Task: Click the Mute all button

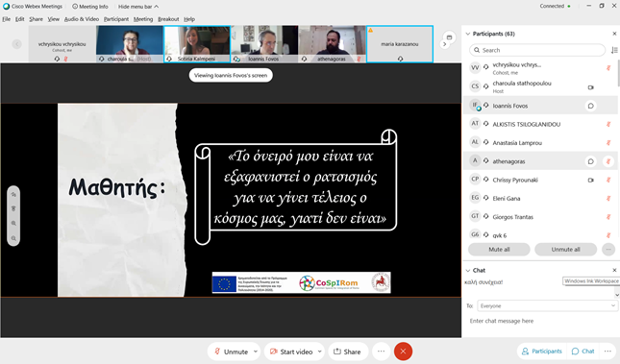Action: 499,250
